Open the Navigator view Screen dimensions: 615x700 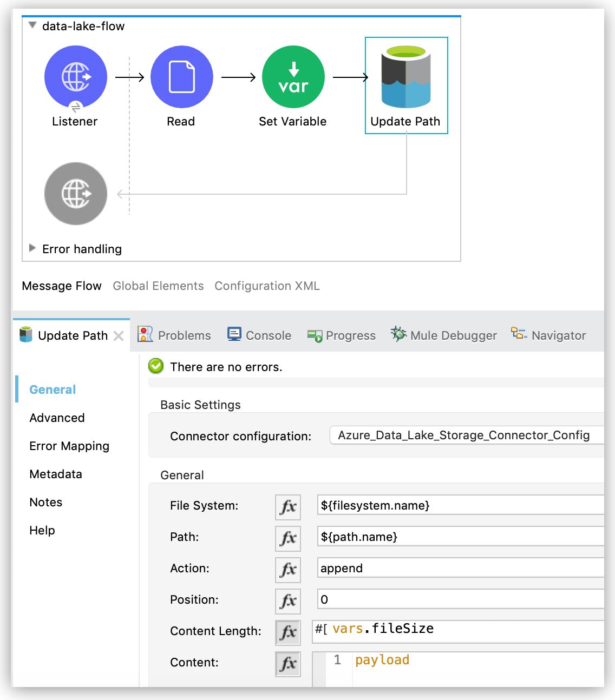pos(548,335)
